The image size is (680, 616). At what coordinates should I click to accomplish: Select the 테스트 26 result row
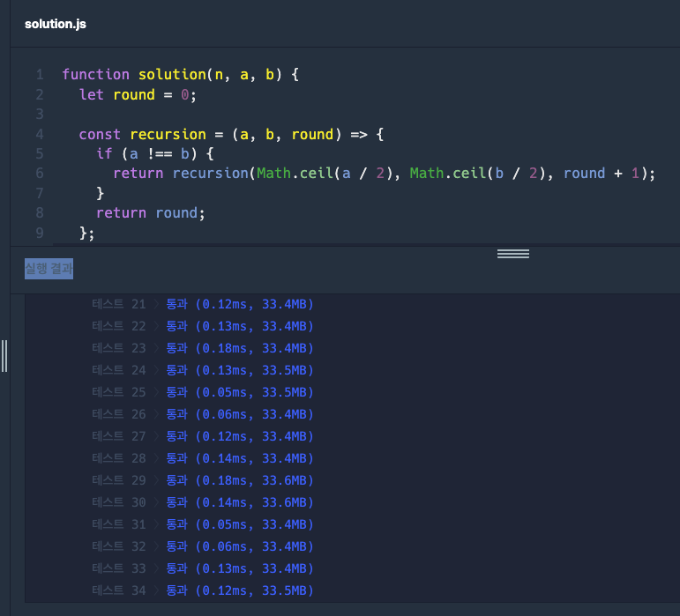coord(203,414)
